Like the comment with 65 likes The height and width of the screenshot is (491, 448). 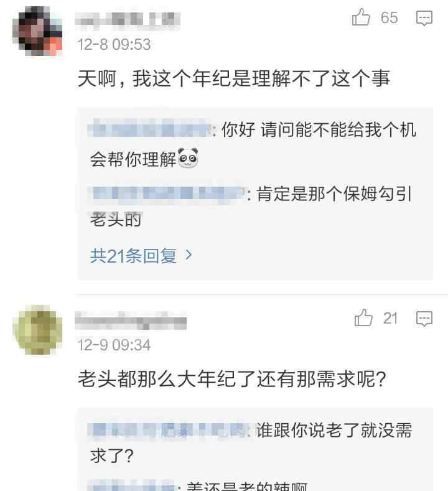361,17
